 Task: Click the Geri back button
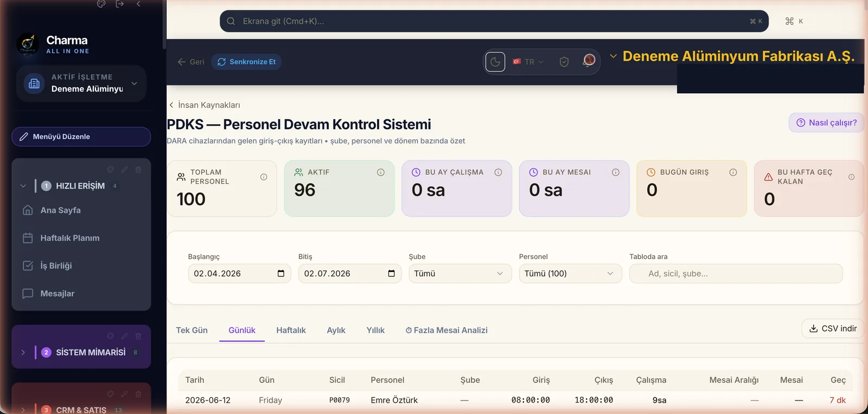(190, 62)
